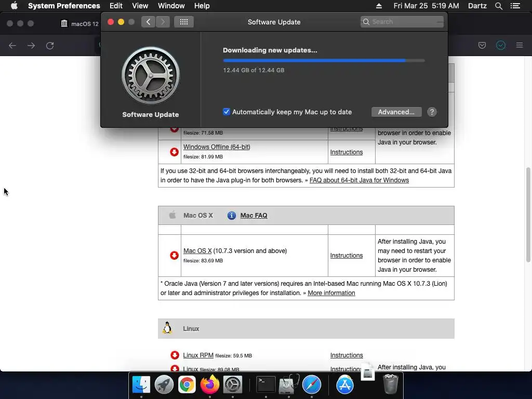Open Control Center list icon in menu bar
This screenshot has width=532, height=399.
(x=515, y=6)
